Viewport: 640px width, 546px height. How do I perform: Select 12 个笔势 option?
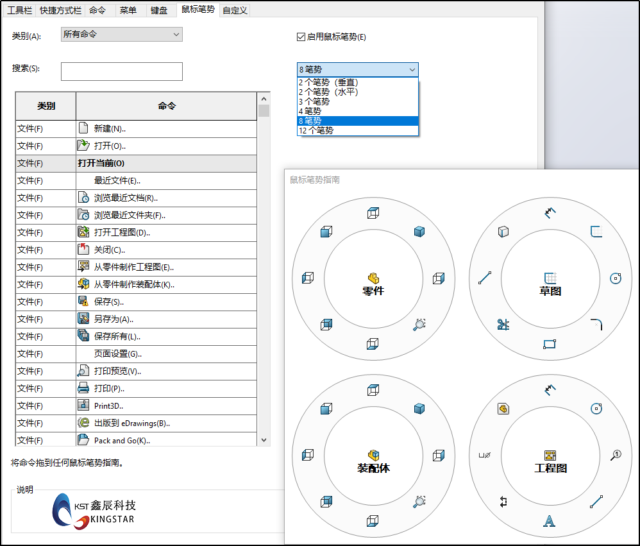[358, 131]
